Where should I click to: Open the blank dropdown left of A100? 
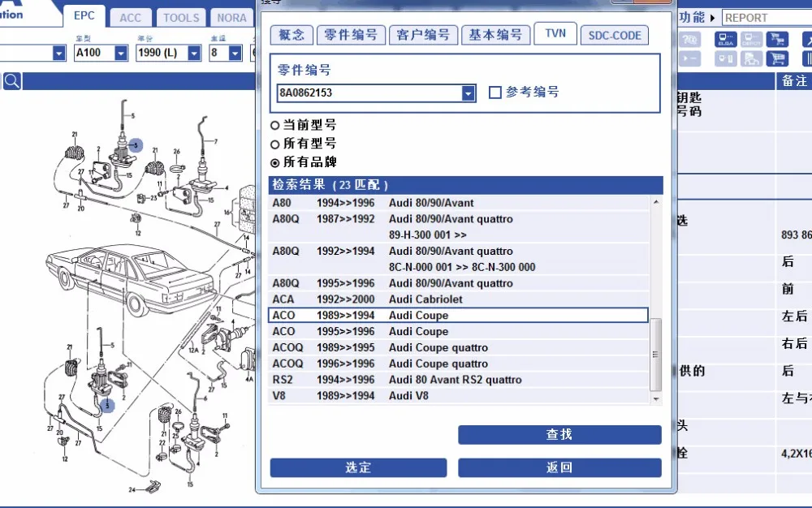(x=59, y=53)
